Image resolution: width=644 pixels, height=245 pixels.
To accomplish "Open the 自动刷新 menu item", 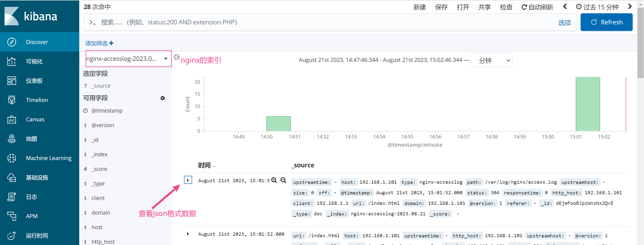I will (x=537, y=7).
